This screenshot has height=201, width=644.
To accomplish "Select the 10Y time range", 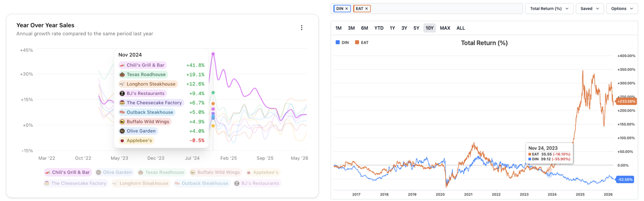I will click(x=430, y=28).
